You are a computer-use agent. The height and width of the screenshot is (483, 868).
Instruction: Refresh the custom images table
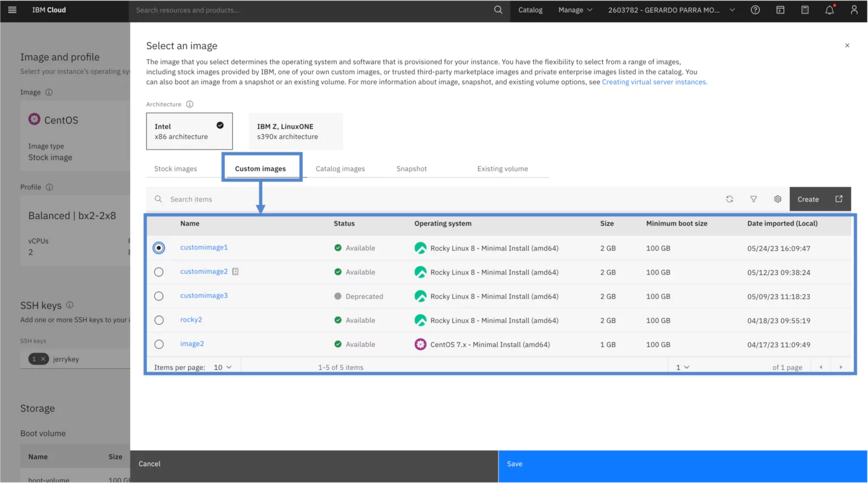coord(729,199)
